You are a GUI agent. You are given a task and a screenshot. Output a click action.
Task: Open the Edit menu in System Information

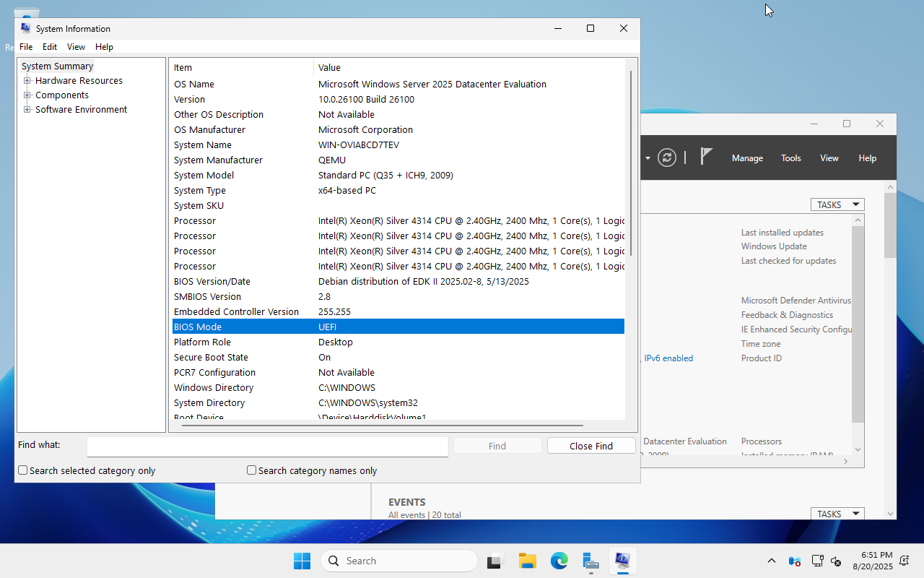49,46
